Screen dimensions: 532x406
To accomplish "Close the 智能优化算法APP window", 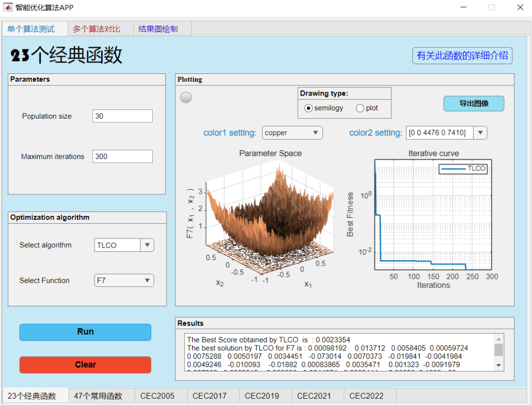I will (x=520, y=7).
